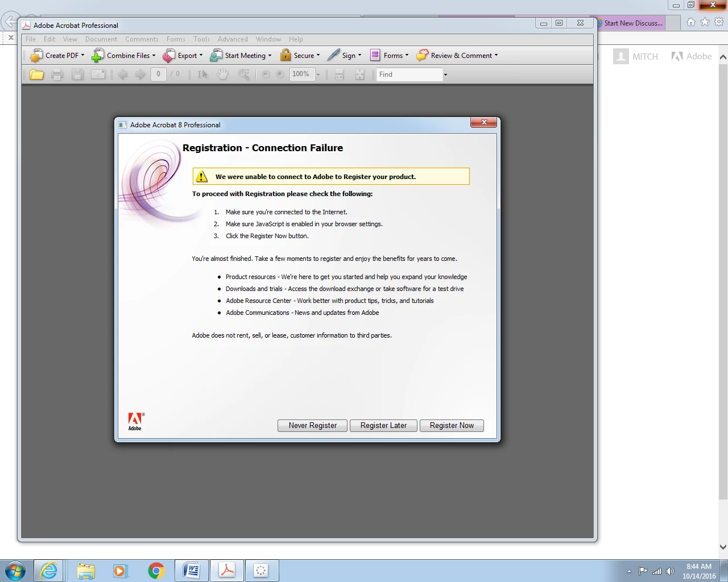The width and height of the screenshot is (728, 582).
Task: Click the volume icon in system tray
Action: click(670, 571)
